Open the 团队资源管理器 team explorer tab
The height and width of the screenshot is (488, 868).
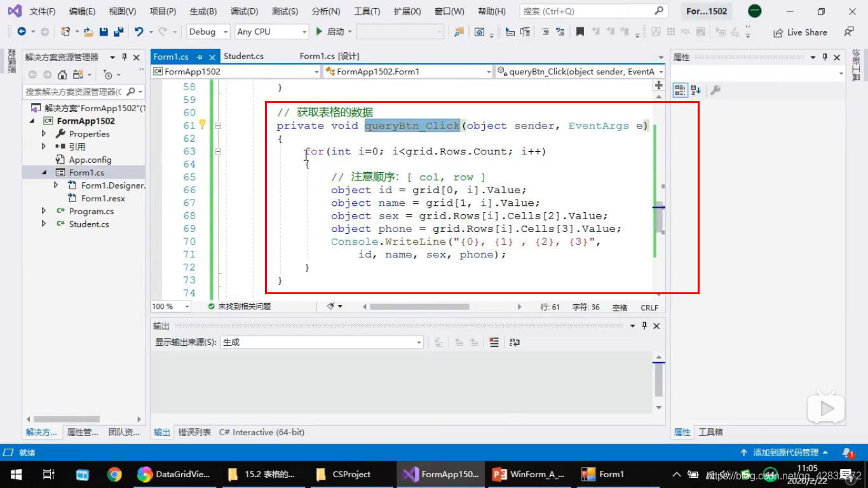[x=124, y=432]
